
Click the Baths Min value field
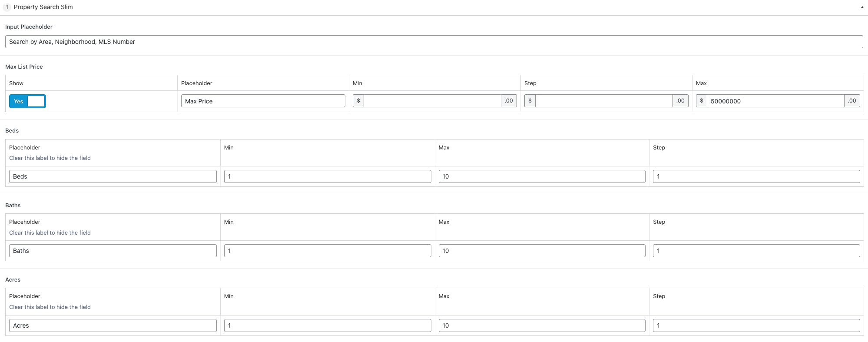[x=328, y=251]
